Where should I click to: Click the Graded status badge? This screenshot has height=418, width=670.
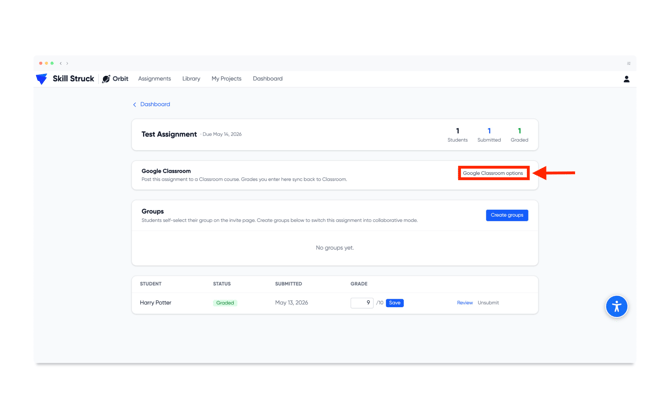pos(225,303)
